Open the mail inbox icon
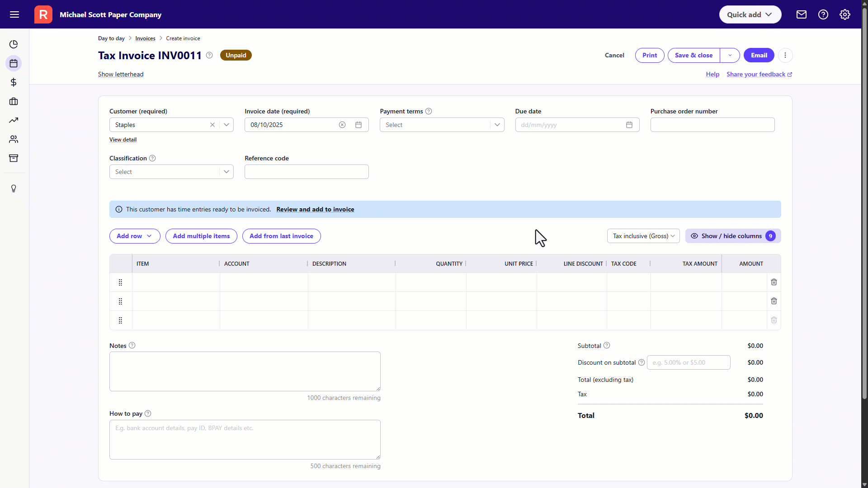868x488 pixels. pyautogui.click(x=802, y=14)
